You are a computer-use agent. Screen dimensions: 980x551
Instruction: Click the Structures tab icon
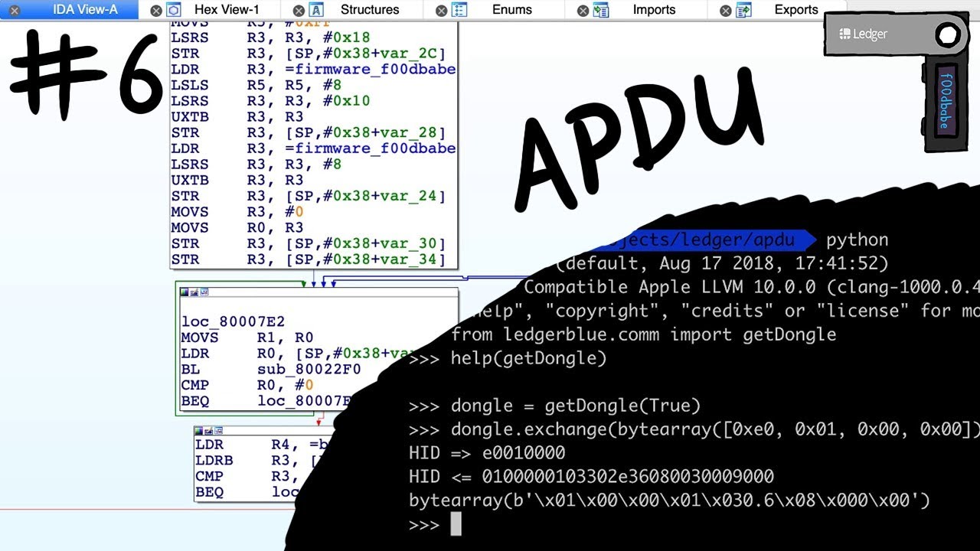pos(316,10)
